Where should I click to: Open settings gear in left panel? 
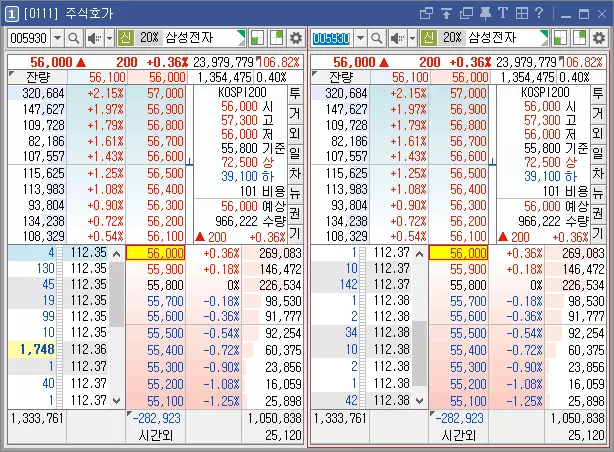point(296,38)
